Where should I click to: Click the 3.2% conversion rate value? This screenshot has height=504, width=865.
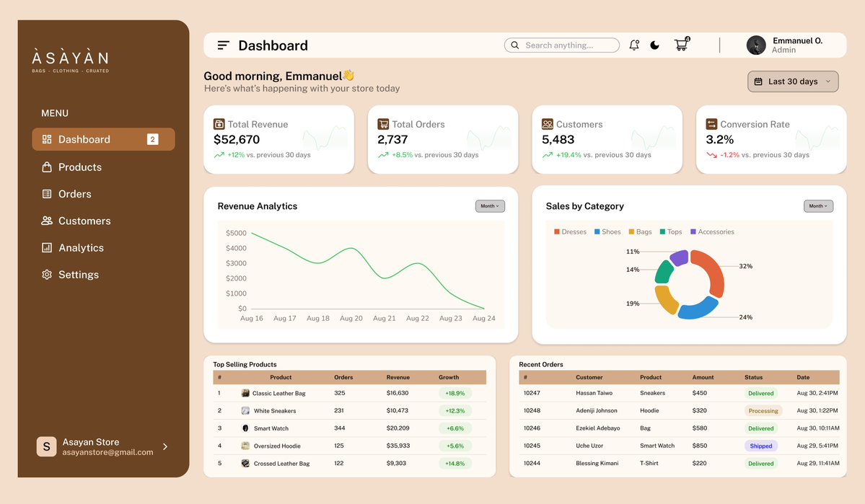point(720,139)
